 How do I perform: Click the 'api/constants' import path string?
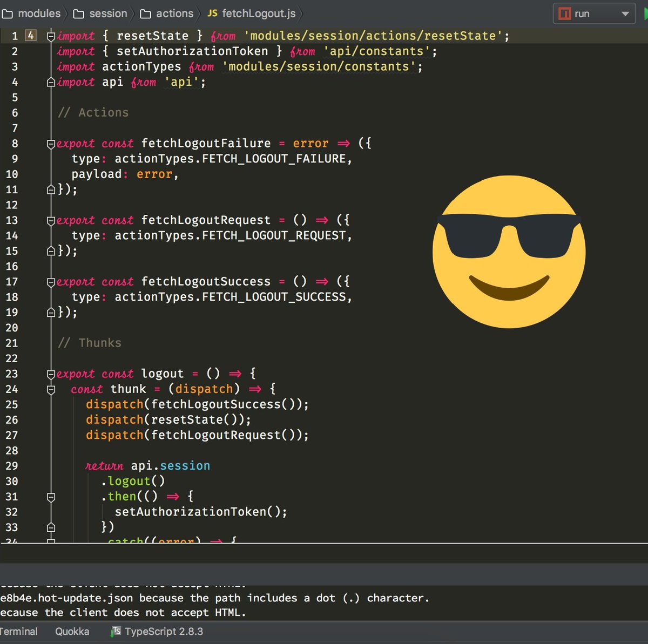(x=376, y=51)
